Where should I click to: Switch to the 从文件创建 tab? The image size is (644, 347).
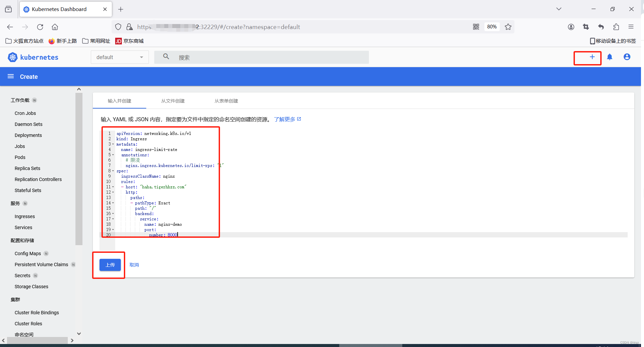tap(173, 101)
